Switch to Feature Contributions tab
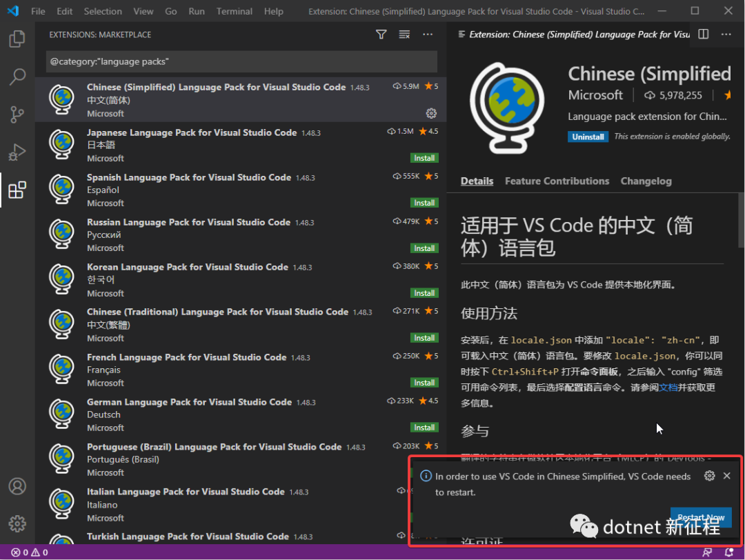Screen dimensions: 745x560 [557, 181]
